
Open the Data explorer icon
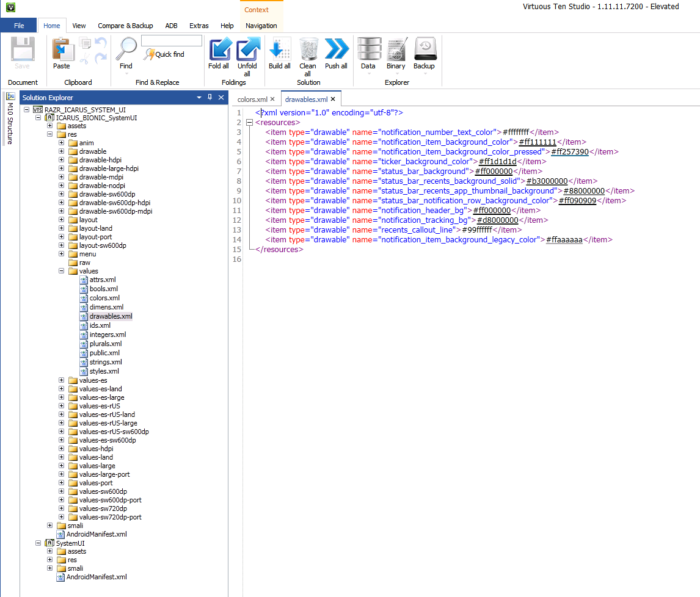(368, 50)
